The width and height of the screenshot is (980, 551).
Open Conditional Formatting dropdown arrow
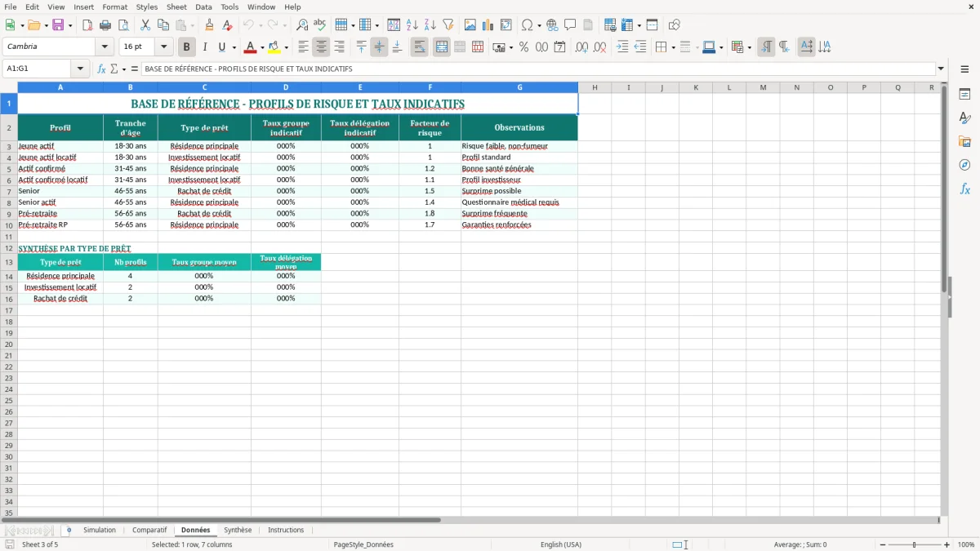click(749, 47)
